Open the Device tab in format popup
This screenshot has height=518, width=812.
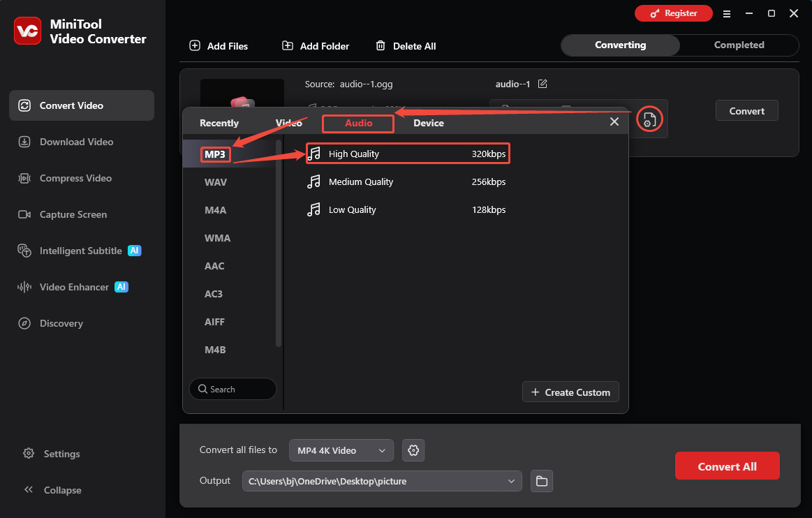point(428,123)
